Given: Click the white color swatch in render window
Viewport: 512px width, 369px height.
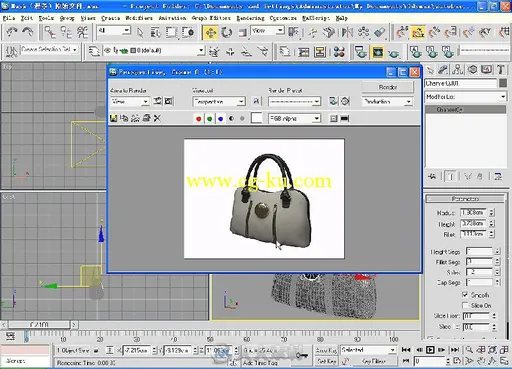Looking at the screenshot, I should 256,118.
